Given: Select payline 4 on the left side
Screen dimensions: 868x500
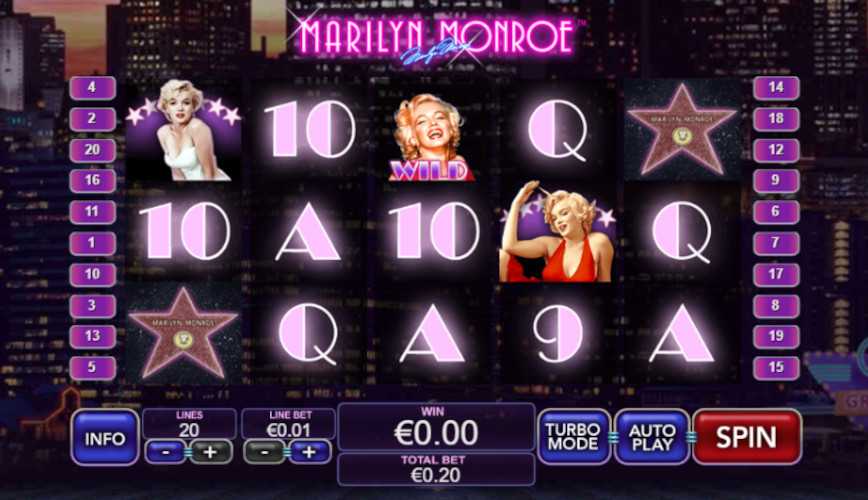Looking at the screenshot, I should (92, 87).
